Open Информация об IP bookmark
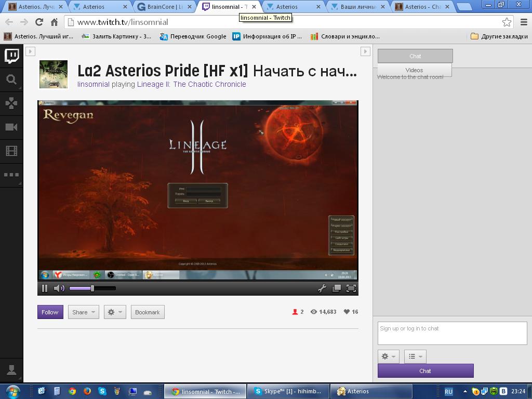The image size is (532, 399). click(267, 36)
